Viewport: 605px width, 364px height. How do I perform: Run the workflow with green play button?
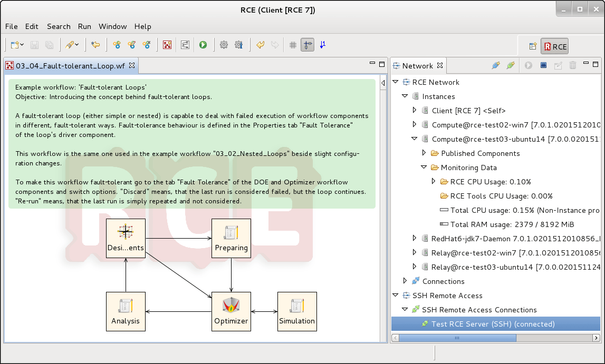point(204,45)
